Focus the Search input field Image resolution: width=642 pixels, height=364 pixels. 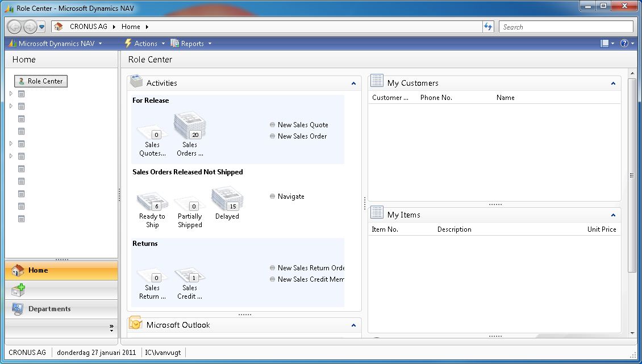click(566, 27)
